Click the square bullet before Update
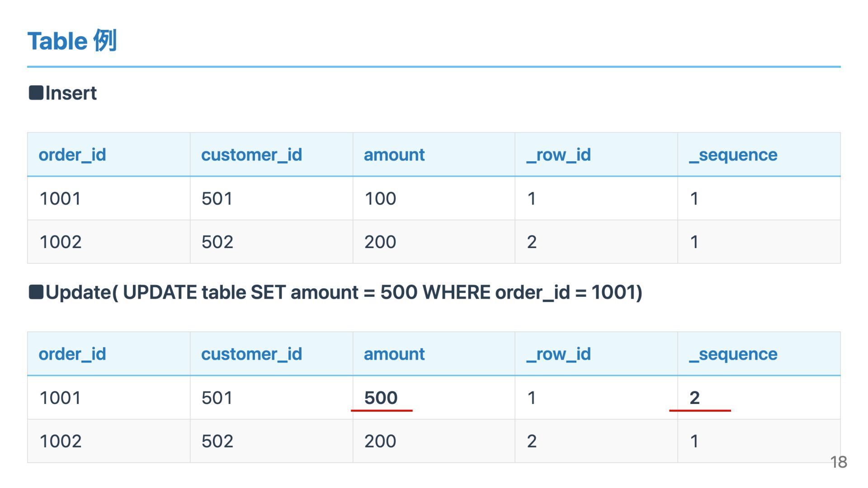This screenshot has width=868, height=488. click(36, 292)
